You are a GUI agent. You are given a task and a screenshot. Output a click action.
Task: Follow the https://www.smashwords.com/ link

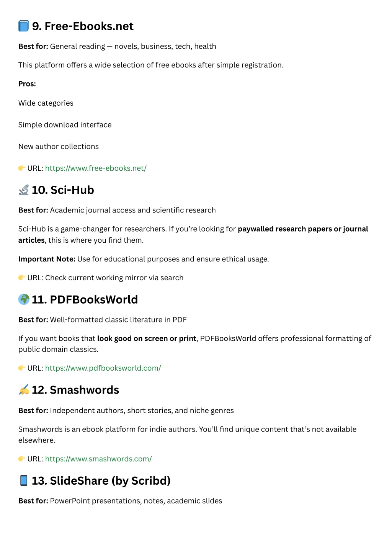pos(98,459)
